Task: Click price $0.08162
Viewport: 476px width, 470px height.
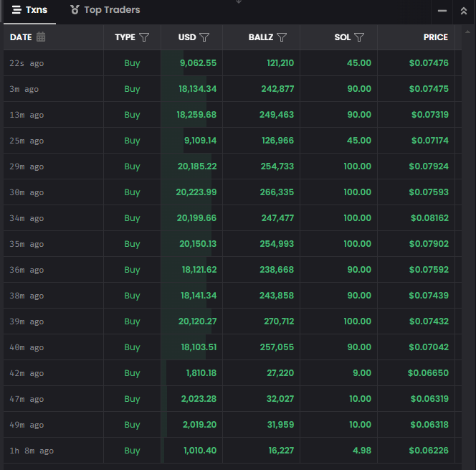Action: (429, 218)
